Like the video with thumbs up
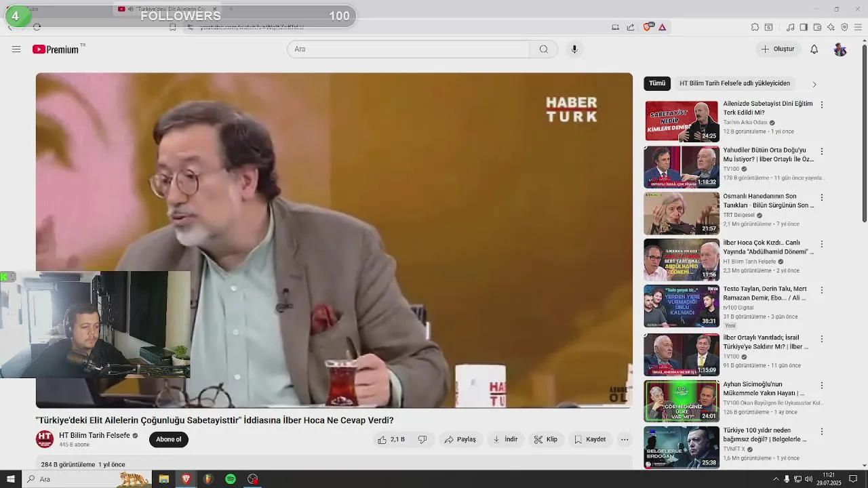This screenshot has height=488, width=868. point(391,439)
